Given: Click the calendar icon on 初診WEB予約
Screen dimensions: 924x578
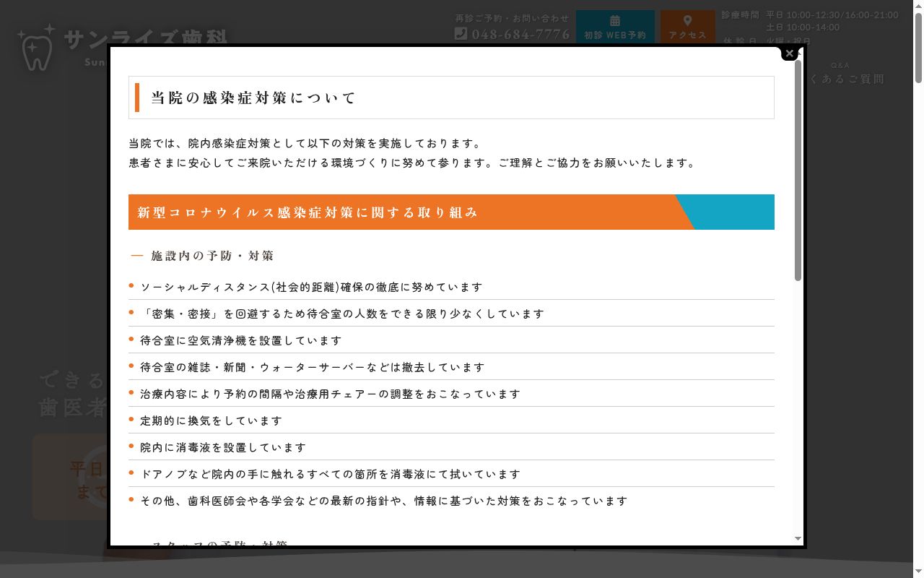Looking at the screenshot, I should 615,21.
